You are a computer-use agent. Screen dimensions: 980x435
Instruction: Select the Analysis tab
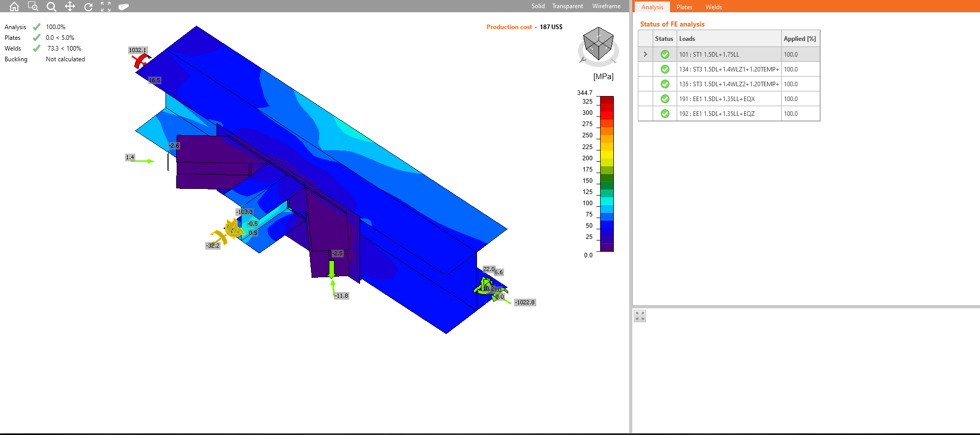[x=652, y=7]
